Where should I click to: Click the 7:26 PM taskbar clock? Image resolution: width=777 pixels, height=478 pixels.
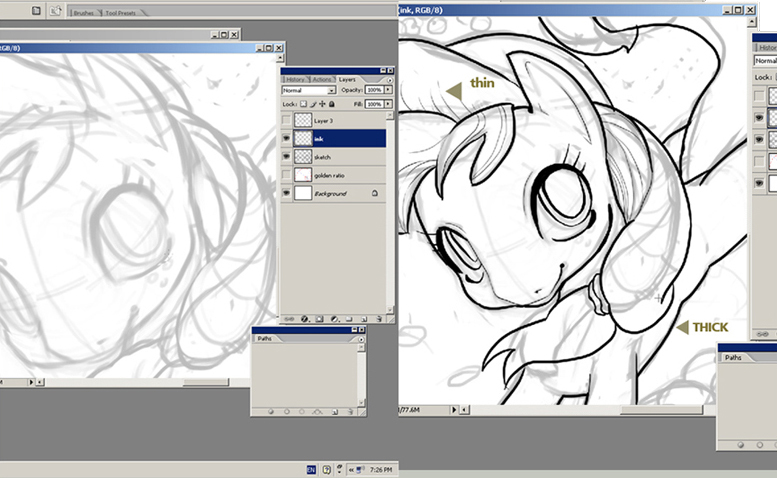381,470
